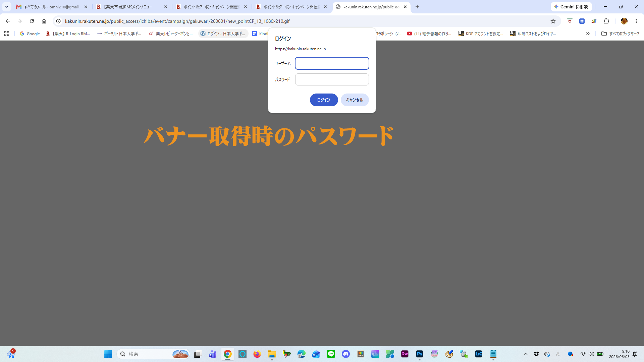Screen dimensions: 644x362
Task: Open the (11) 電子書籍の作り... YouTube bookmark
Action: click(429, 34)
